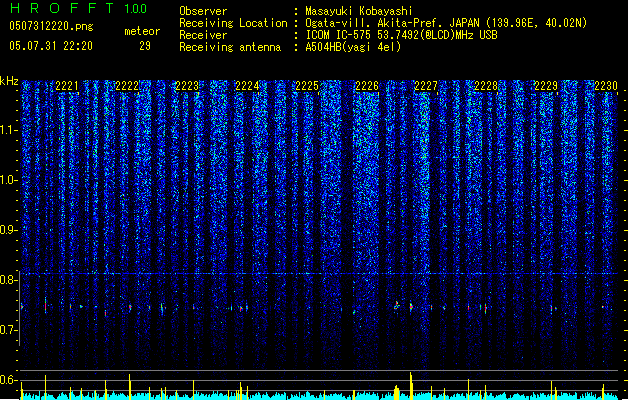Click the 2229 time marker
629x400 pixels.
tap(546, 86)
